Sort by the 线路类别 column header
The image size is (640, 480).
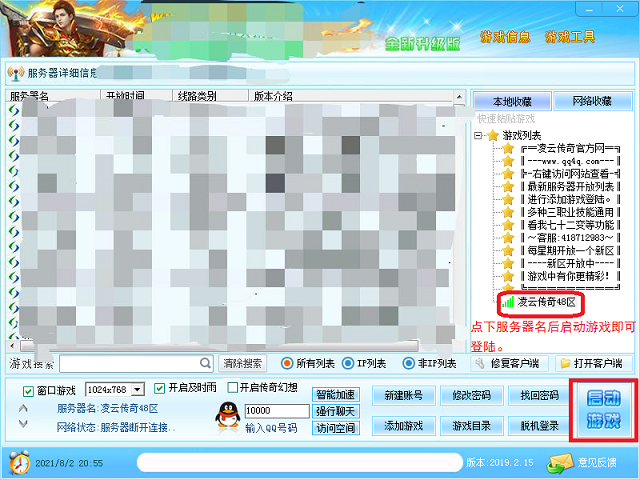pos(211,96)
